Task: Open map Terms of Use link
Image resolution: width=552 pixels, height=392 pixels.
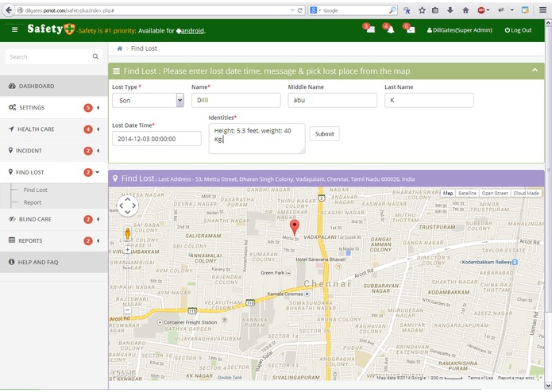Action: pos(481,378)
